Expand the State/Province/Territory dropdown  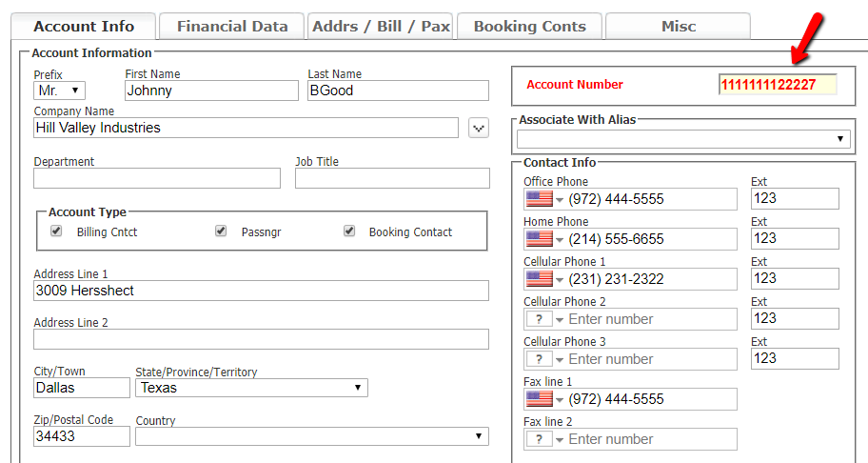[x=251, y=388]
